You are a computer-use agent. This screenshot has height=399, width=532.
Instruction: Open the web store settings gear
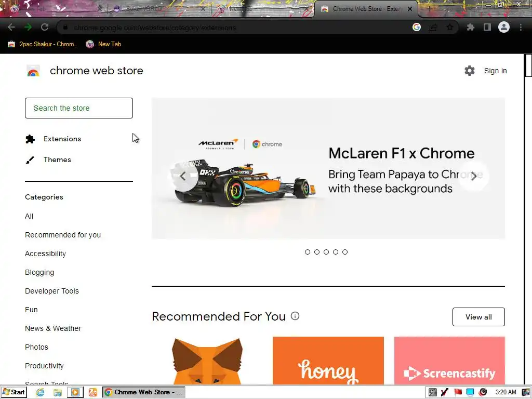point(470,71)
